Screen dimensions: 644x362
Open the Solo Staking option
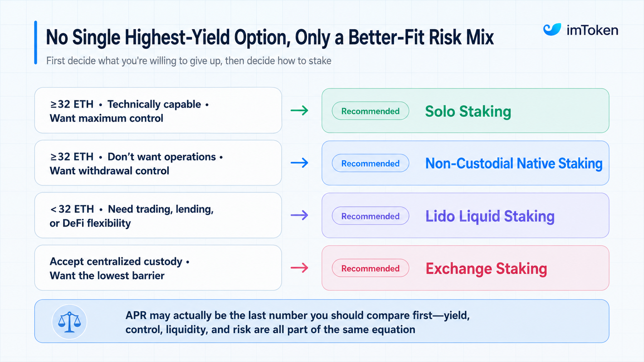[465, 111]
